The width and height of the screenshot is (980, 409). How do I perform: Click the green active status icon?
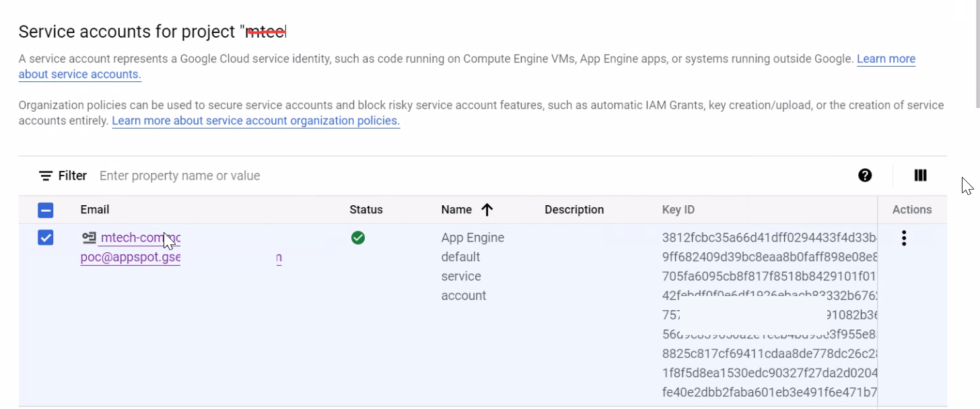(x=358, y=237)
